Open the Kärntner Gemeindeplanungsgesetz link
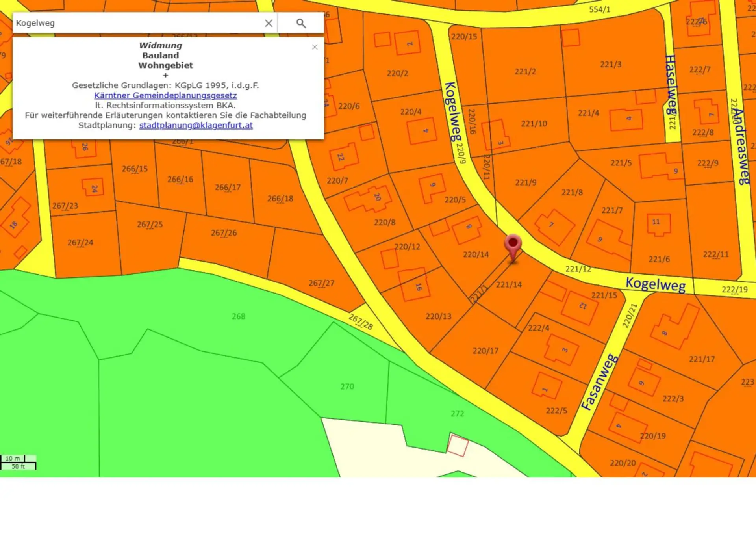The height and width of the screenshot is (535, 756). [165, 95]
